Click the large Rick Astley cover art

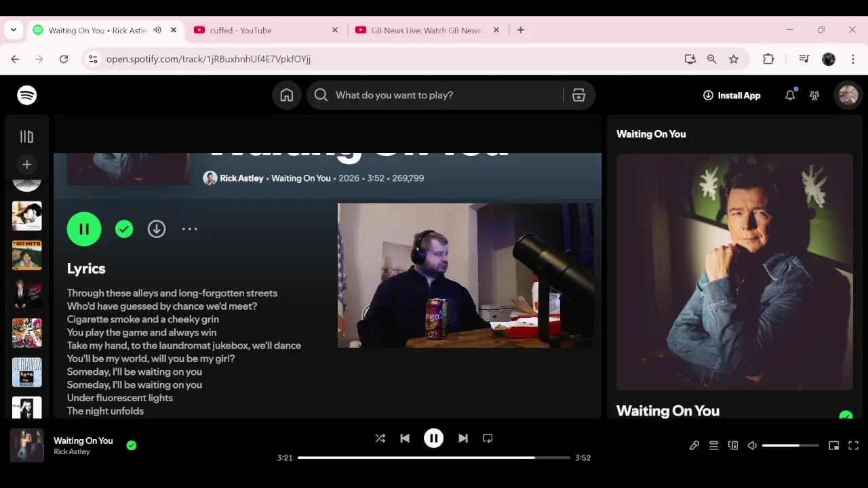pos(734,272)
